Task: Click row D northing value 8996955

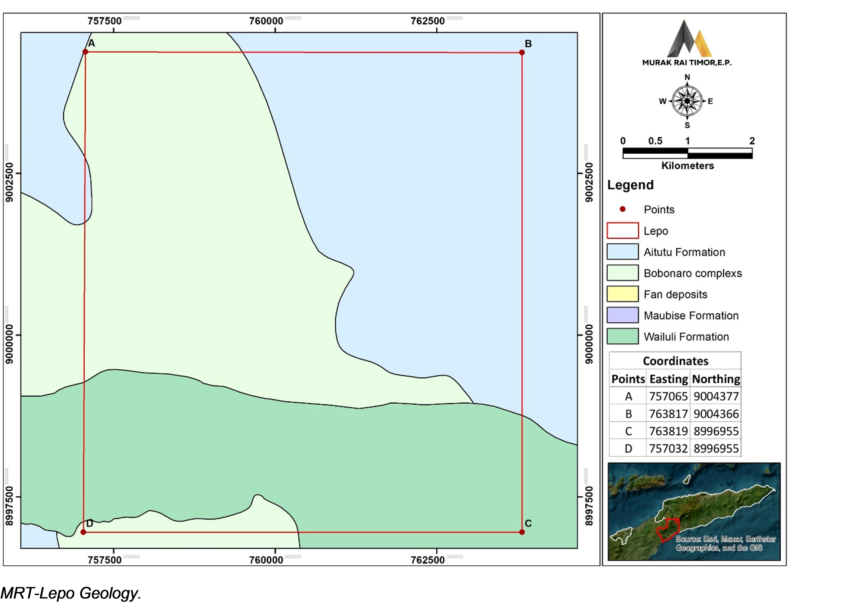Action: click(716, 449)
